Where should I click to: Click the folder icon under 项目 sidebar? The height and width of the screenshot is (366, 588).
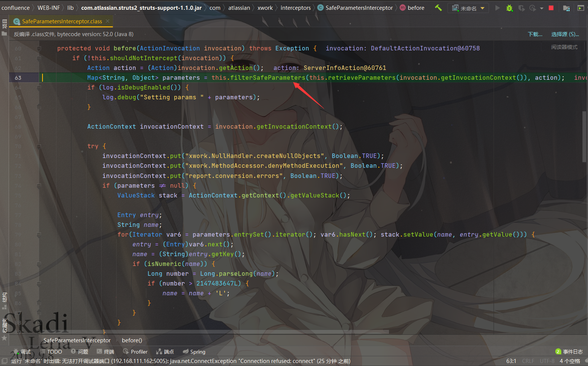pos(5,34)
